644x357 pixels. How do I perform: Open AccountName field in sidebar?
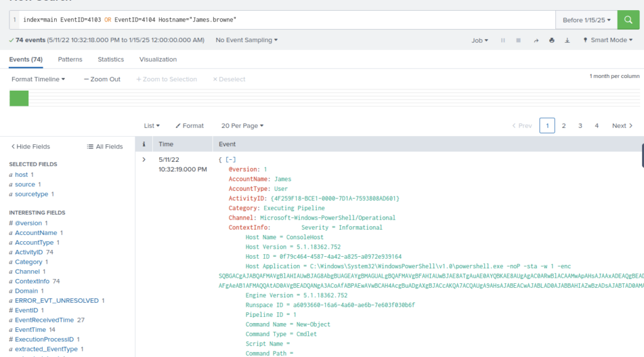(x=36, y=232)
